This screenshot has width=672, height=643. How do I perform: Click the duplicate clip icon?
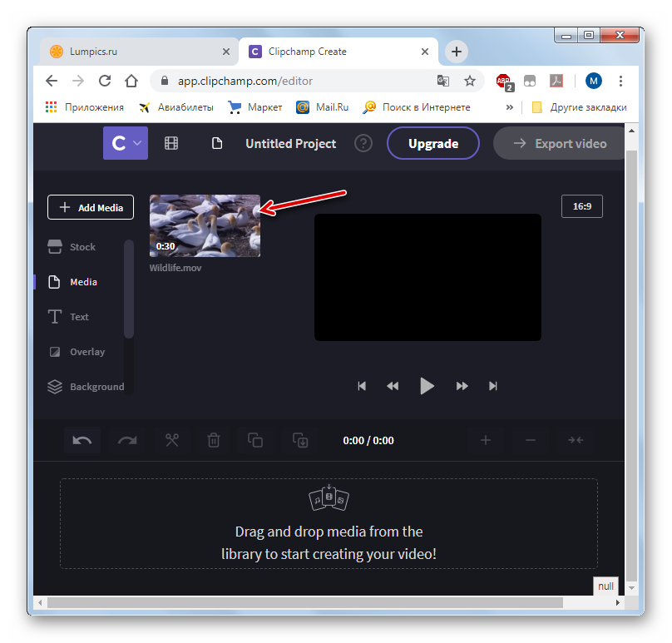tap(299, 440)
